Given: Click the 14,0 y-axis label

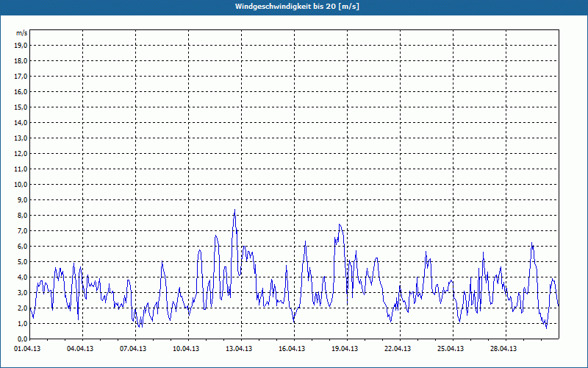Looking at the screenshot, I should click(21, 122).
